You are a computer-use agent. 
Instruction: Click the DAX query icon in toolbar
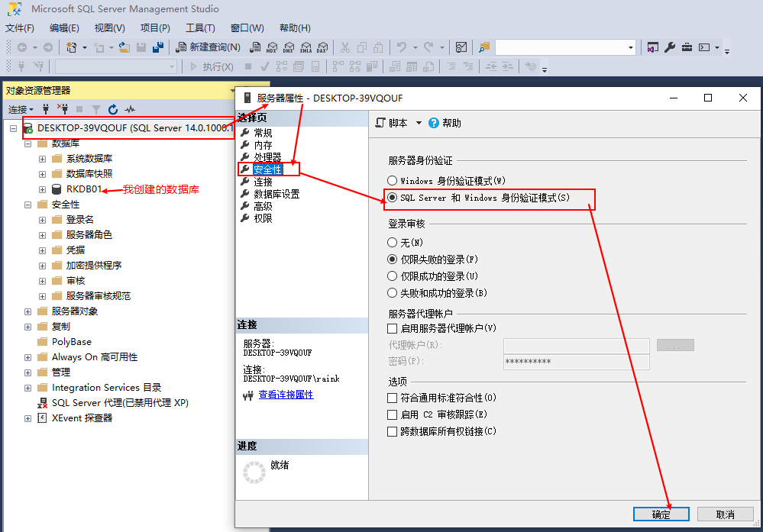(x=322, y=47)
